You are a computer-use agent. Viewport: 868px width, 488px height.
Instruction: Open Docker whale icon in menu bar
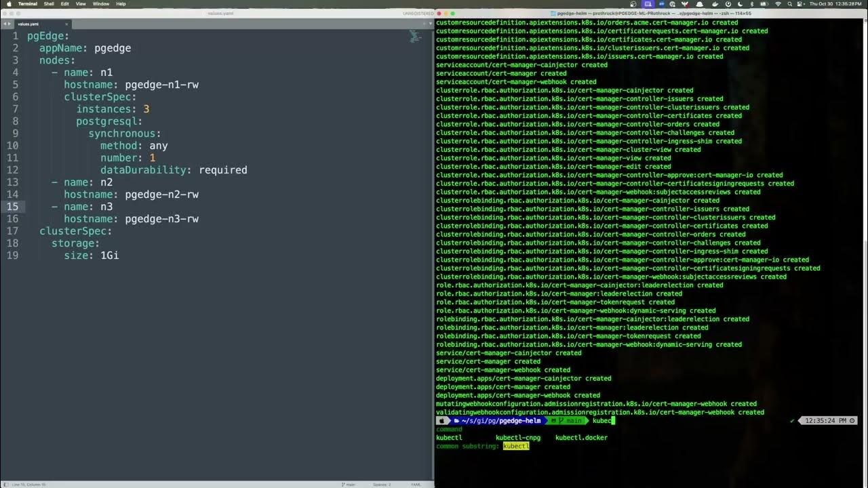click(x=715, y=4)
